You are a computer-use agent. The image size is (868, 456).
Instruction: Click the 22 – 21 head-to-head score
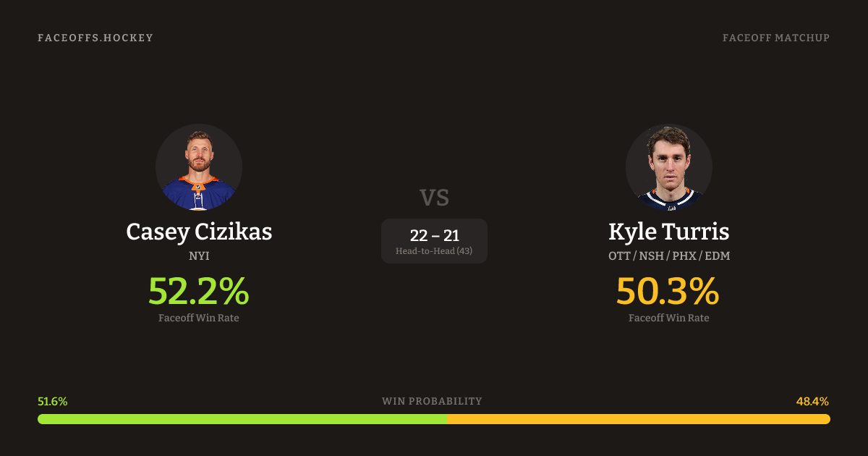pos(434,235)
